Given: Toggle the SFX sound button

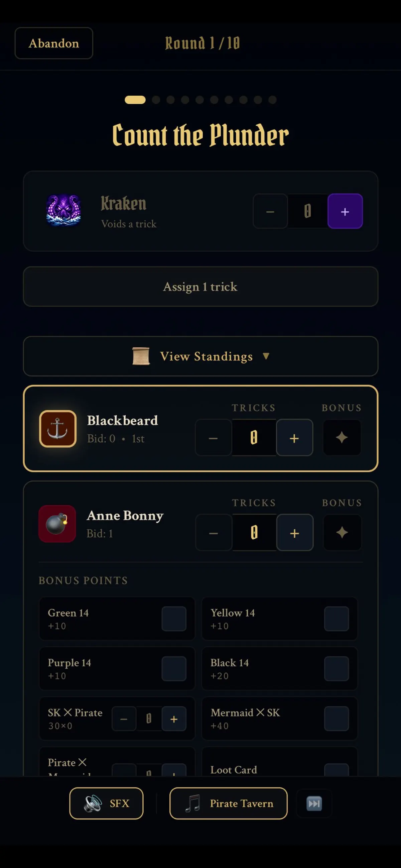Looking at the screenshot, I should click(x=106, y=803).
